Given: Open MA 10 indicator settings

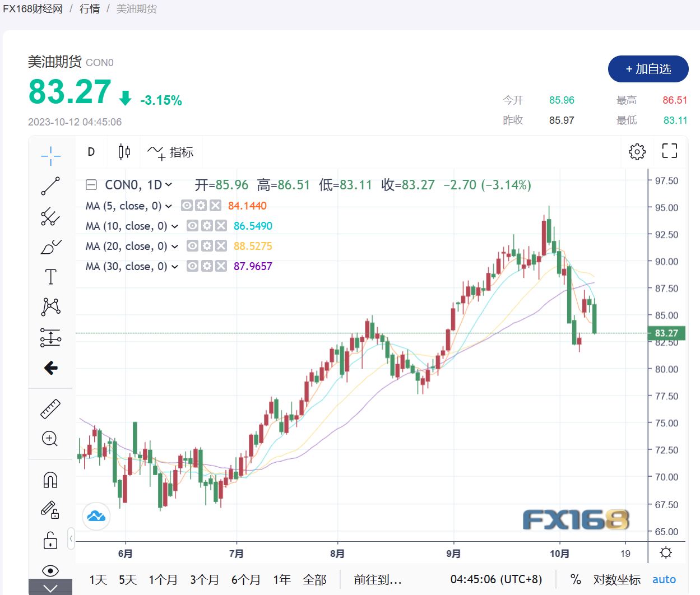Looking at the screenshot, I should click(x=207, y=226).
